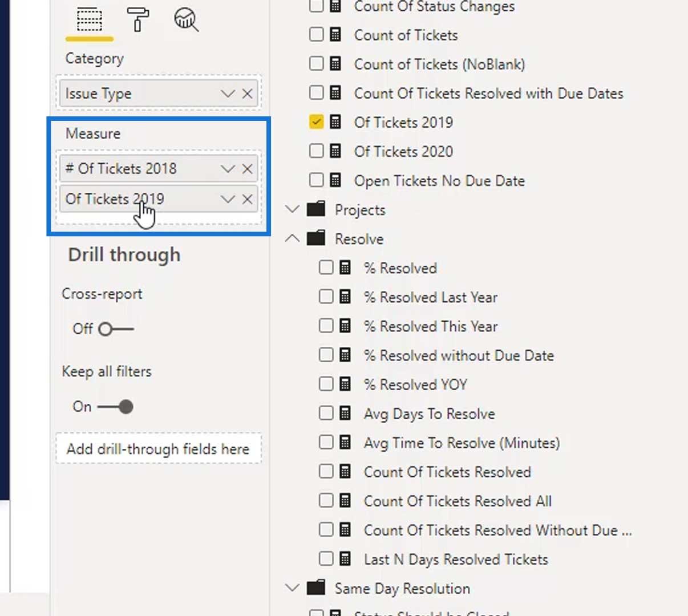
Task: Select the Count Of Tickets Resolved All measure
Action: tap(458, 501)
